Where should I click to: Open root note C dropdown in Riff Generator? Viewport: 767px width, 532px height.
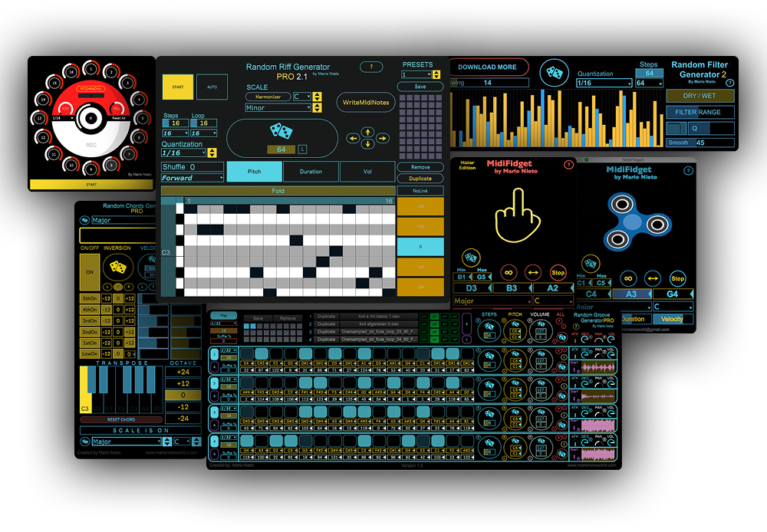301,97
